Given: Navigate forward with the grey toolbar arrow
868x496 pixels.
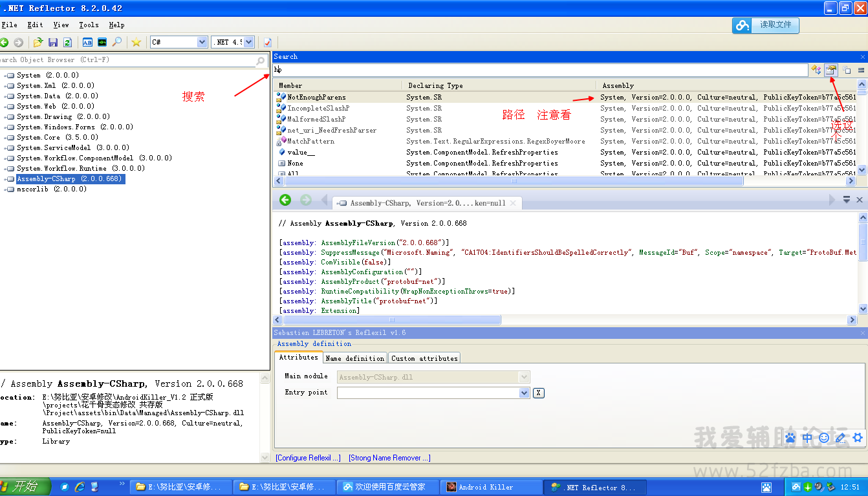Looking at the screenshot, I should (x=19, y=42).
